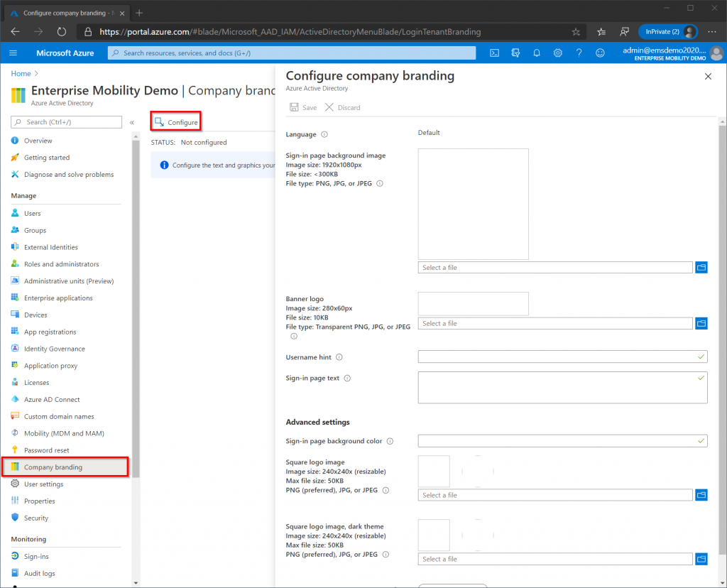Browse for the Square logo image file
The height and width of the screenshot is (588, 727).
[x=701, y=495]
